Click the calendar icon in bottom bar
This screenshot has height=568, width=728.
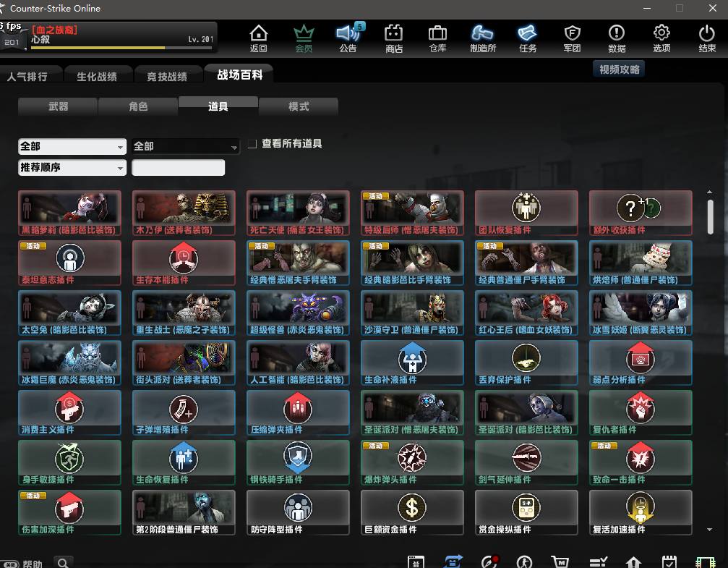tap(669, 562)
